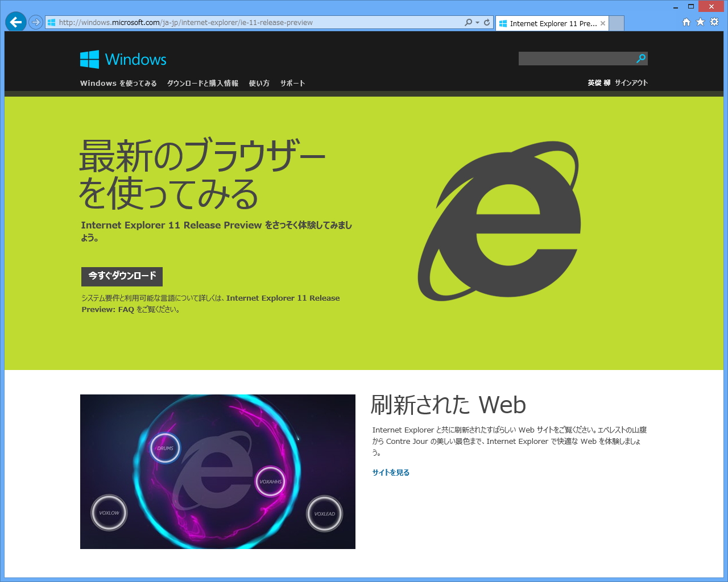Open a new browser tab
The image size is (728, 582).
(616, 23)
